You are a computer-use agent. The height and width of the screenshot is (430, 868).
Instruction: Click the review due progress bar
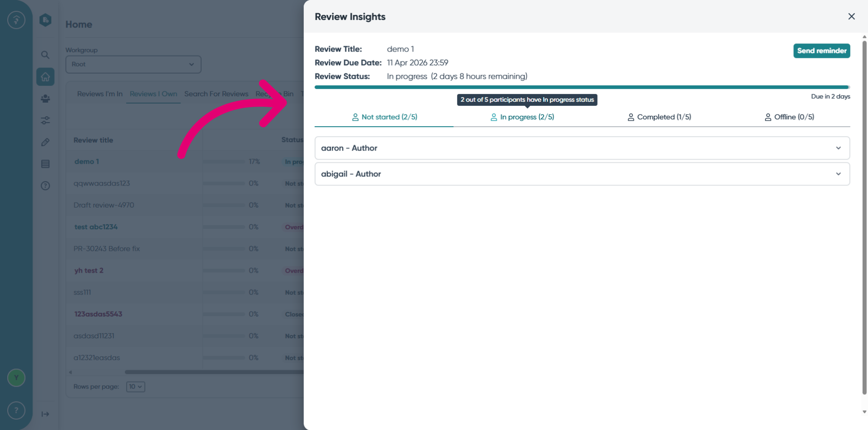(x=582, y=87)
